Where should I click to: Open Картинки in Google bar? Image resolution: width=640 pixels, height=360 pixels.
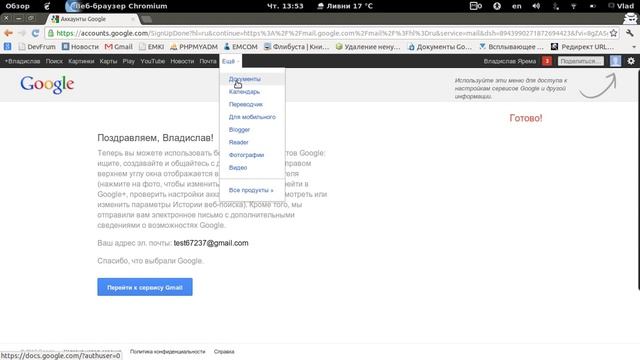point(81,61)
